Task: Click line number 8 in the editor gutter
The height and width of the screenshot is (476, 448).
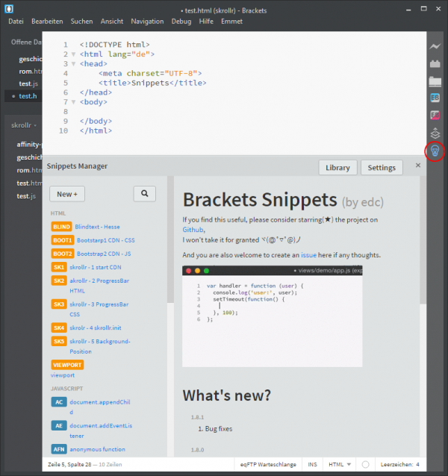Action: pos(66,112)
